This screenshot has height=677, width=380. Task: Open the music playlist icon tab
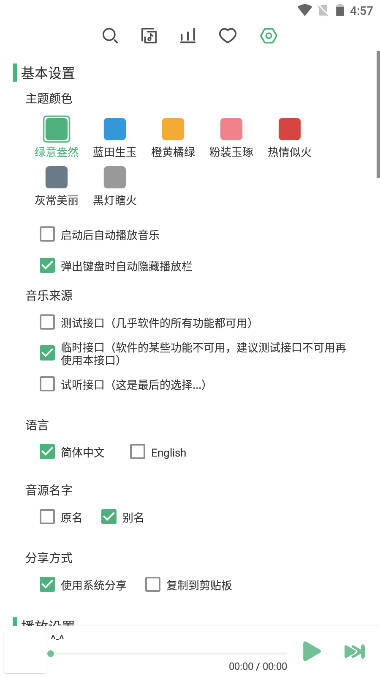(x=149, y=36)
